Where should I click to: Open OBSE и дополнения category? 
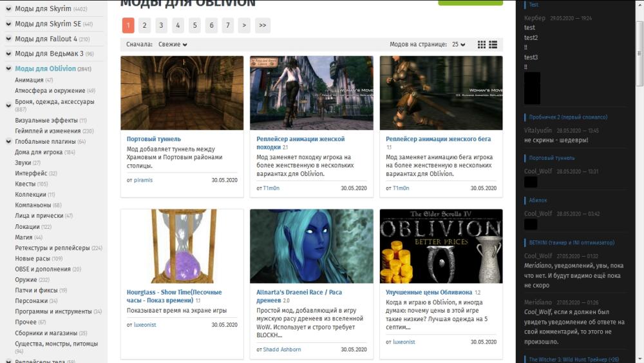tap(43, 269)
